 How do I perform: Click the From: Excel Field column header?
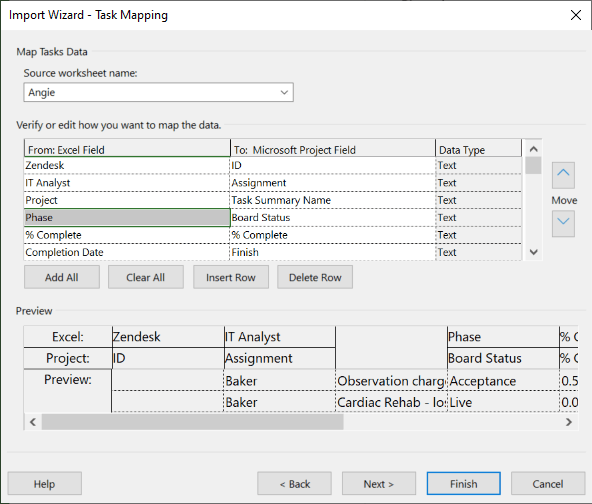click(x=127, y=149)
